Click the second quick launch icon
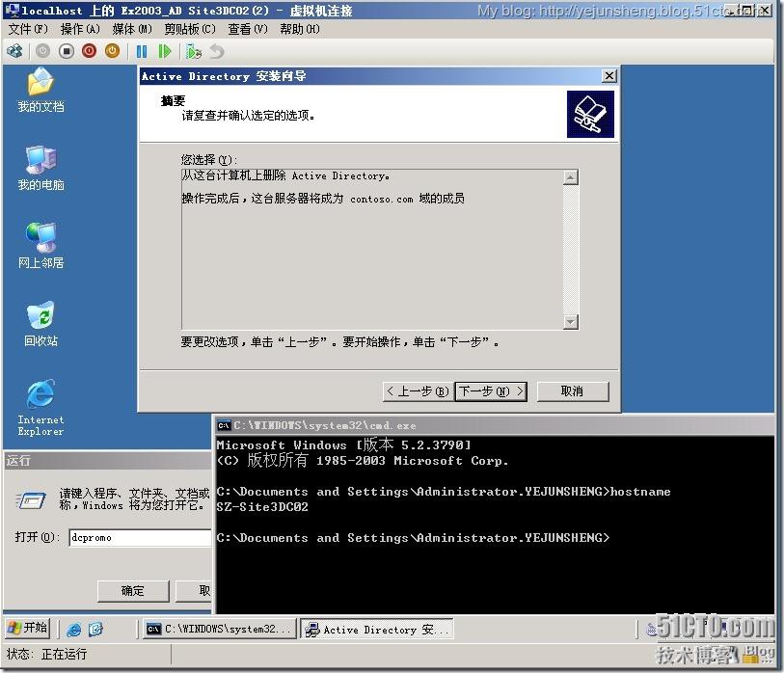784x673 pixels. [95, 629]
